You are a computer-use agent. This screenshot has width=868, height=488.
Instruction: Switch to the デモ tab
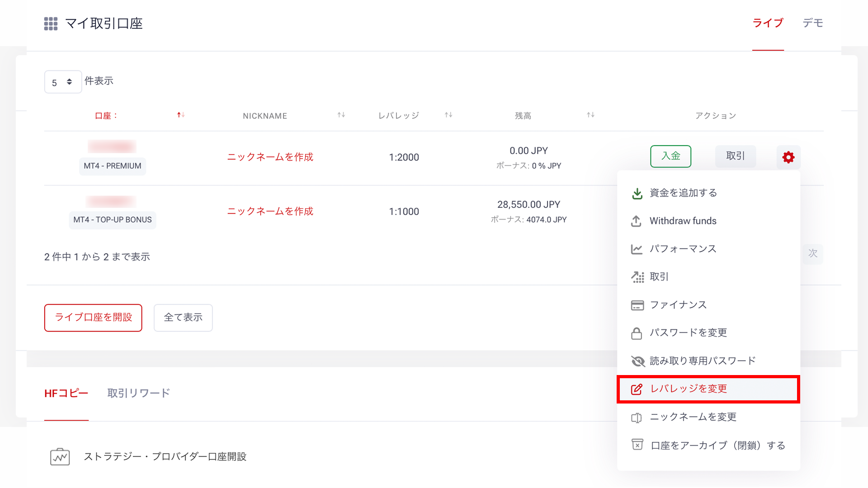click(812, 23)
